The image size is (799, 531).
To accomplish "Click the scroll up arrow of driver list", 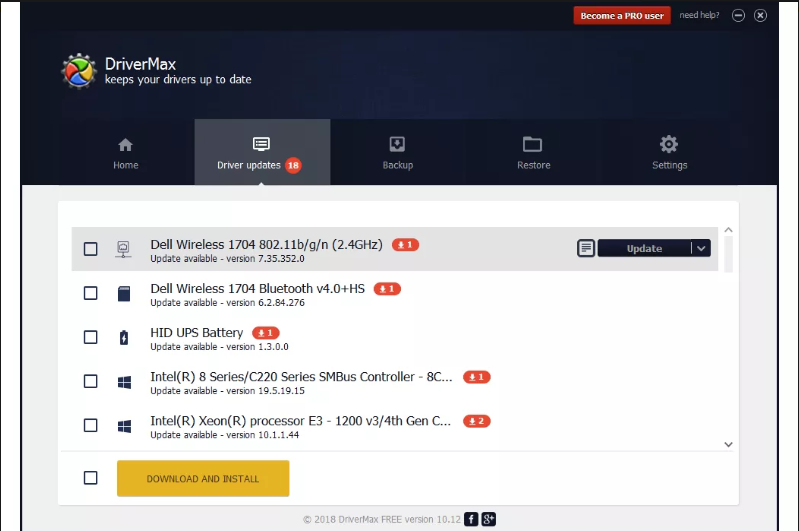I will coord(729,230).
